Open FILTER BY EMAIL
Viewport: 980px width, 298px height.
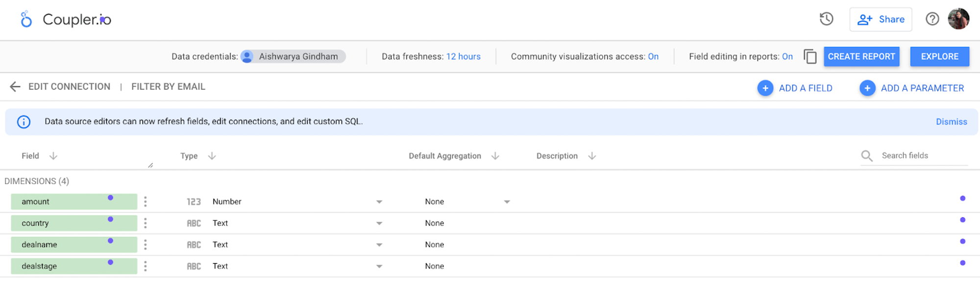pos(168,87)
